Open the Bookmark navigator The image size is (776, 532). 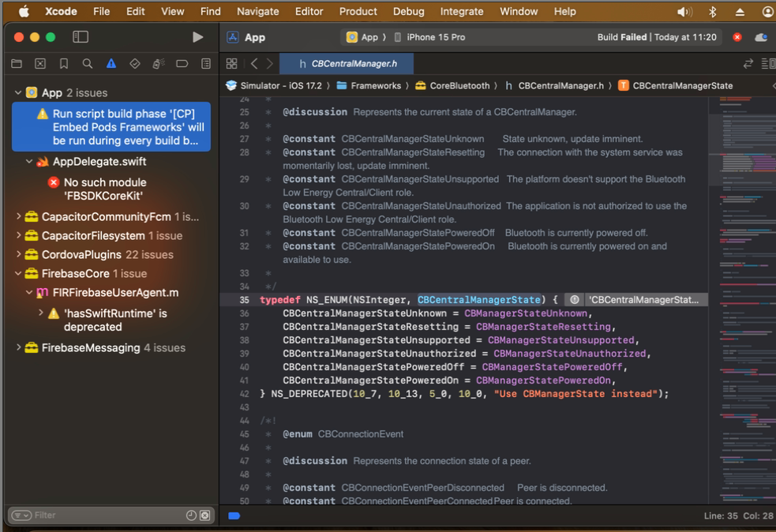click(x=64, y=64)
